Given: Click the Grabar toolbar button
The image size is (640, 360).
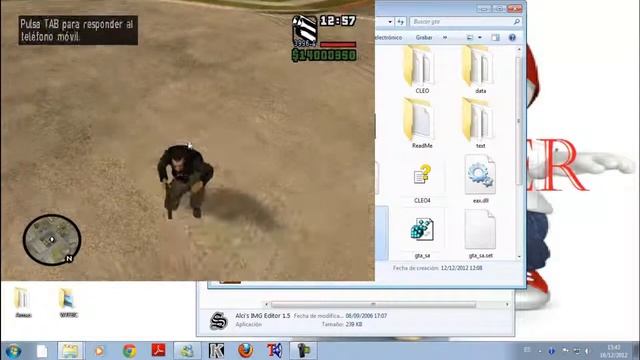Looking at the screenshot, I should (424, 38).
